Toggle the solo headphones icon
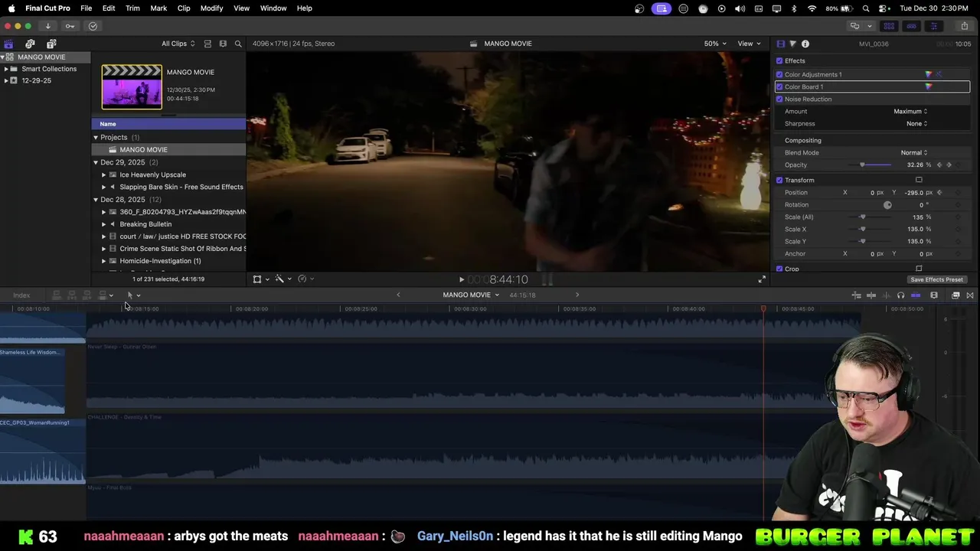Screen dimensions: 980x551 900,295
